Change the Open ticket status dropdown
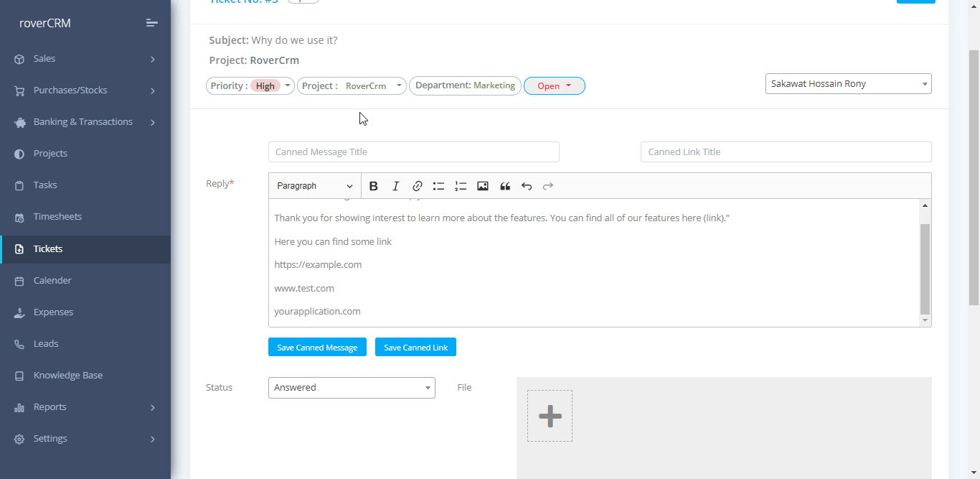Viewport: 980px width, 479px height. pos(554,86)
